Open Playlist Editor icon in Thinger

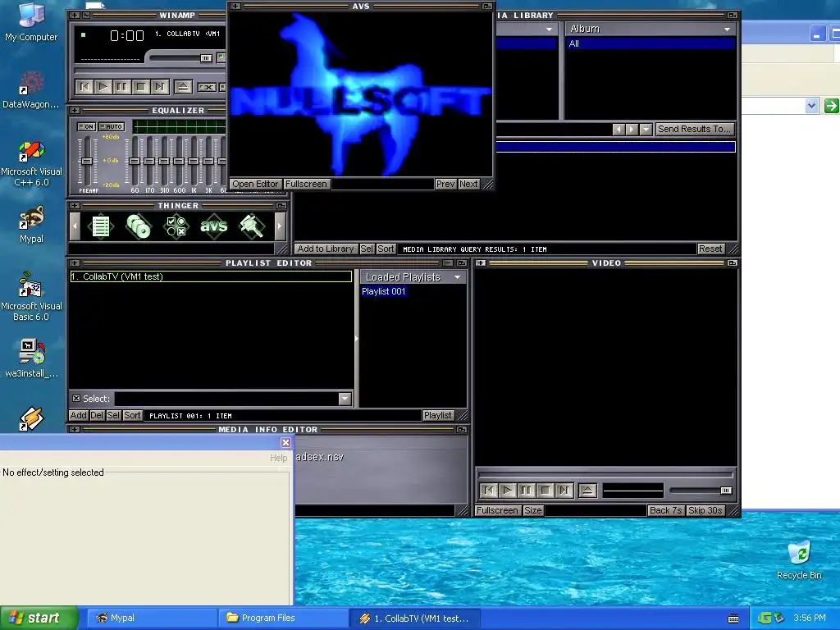tap(101, 226)
